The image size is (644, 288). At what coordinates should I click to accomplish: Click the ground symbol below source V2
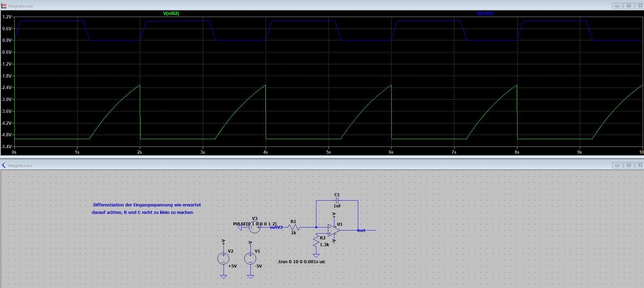point(223,277)
